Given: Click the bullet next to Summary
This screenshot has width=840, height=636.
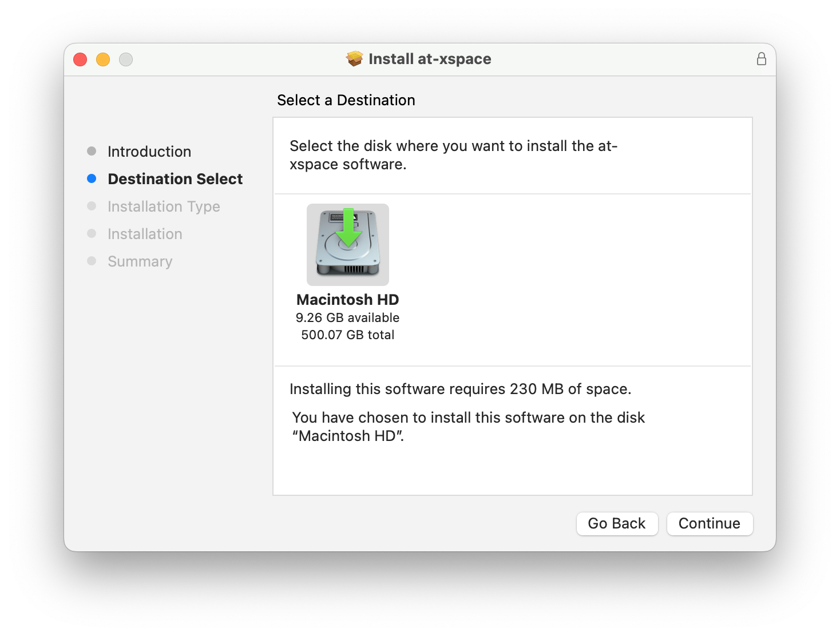Looking at the screenshot, I should [x=92, y=261].
